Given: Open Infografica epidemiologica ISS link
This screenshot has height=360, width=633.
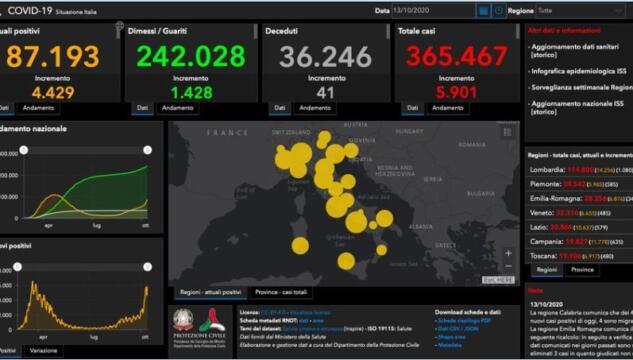Looking at the screenshot, I should (579, 71).
